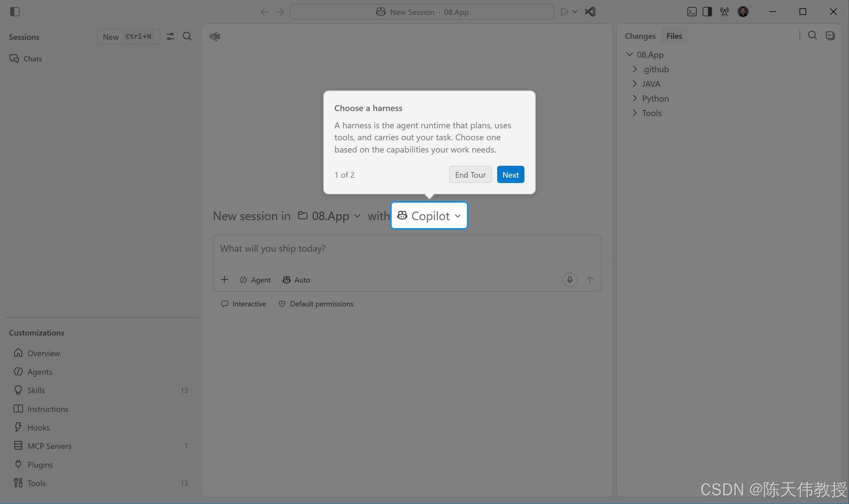Screen dimensions: 849x504
Task: Expand the Tools folder in the file tree
Action: [635, 113]
